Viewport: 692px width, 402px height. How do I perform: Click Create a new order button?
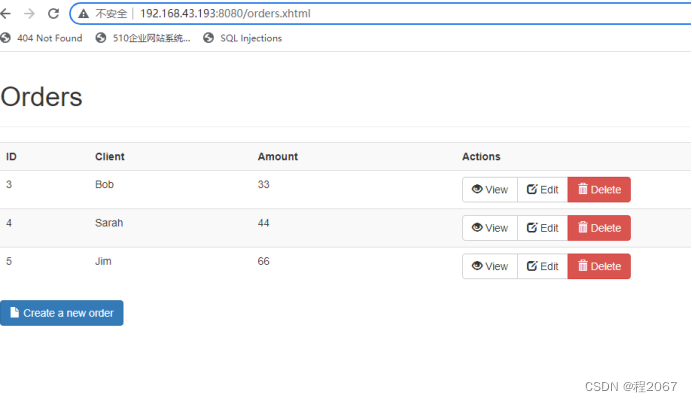[62, 313]
